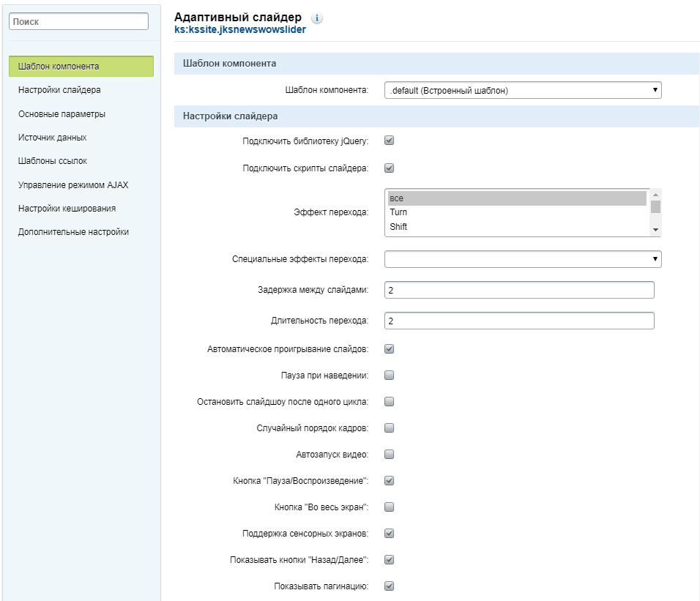Viewport: 700px width, 601px height.
Task: Click scroll-up arrow of effects list
Action: (x=655, y=195)
